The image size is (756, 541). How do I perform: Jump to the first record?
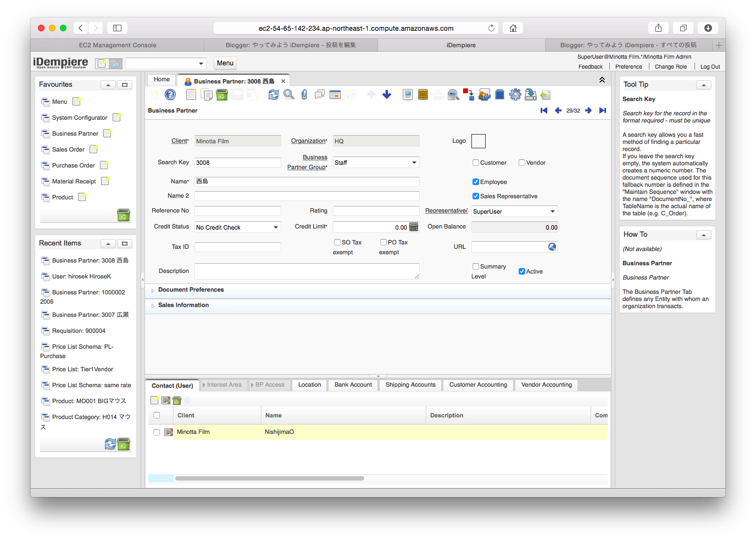[544, 110]
